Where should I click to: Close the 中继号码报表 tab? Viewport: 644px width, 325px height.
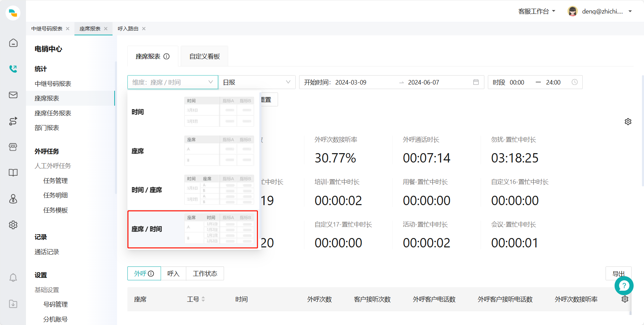tap(68, 29)
